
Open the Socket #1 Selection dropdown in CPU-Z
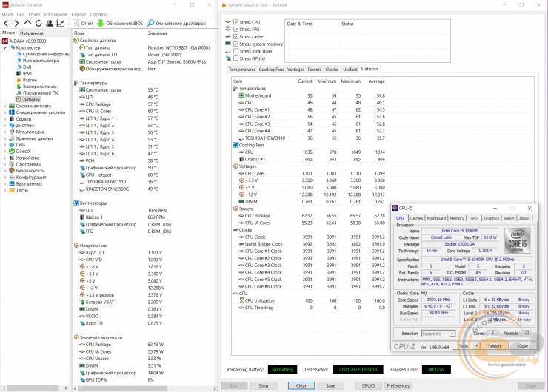coord(438,334)
